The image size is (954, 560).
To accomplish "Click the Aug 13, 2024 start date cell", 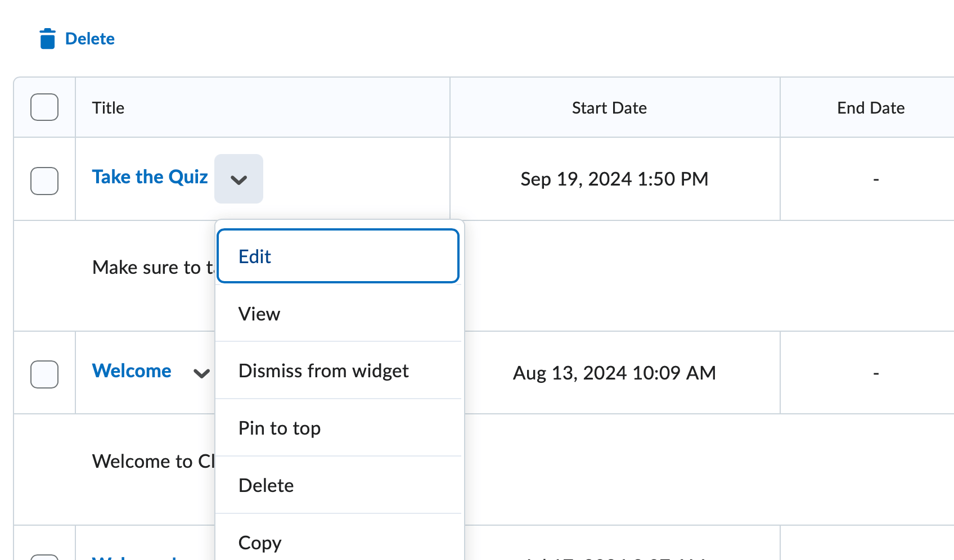I will tap(614, 373).
